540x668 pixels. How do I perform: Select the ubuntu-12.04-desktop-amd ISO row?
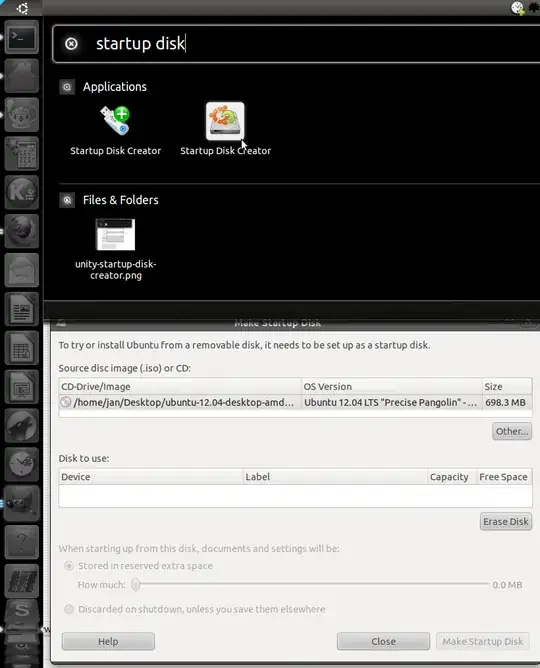pos(295,402)
